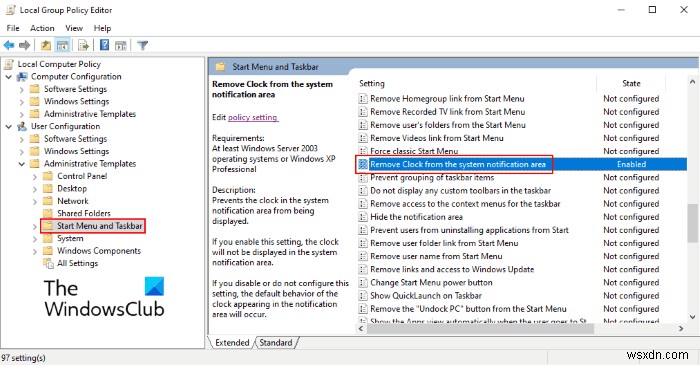Click the policy setting link
This screenshot has height=365, width=700.
coord(253,117)
